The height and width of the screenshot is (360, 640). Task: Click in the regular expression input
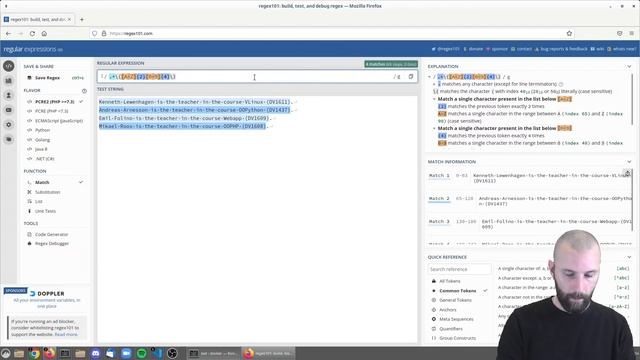tap(257, 77)
